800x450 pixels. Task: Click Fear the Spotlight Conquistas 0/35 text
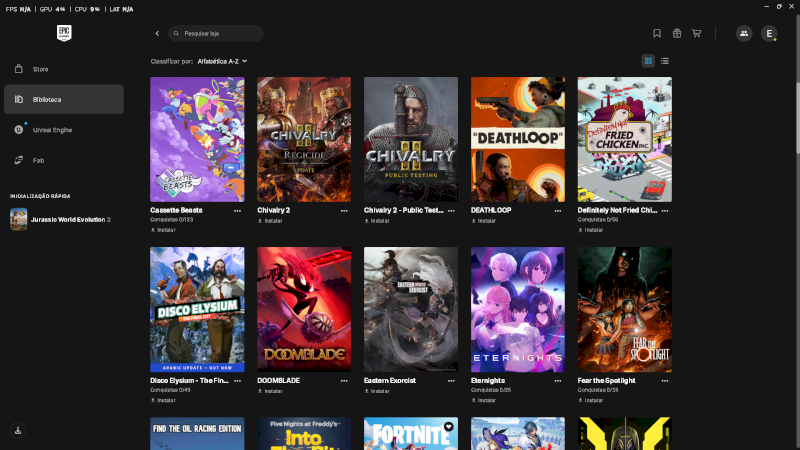click(x=598, y=390)
